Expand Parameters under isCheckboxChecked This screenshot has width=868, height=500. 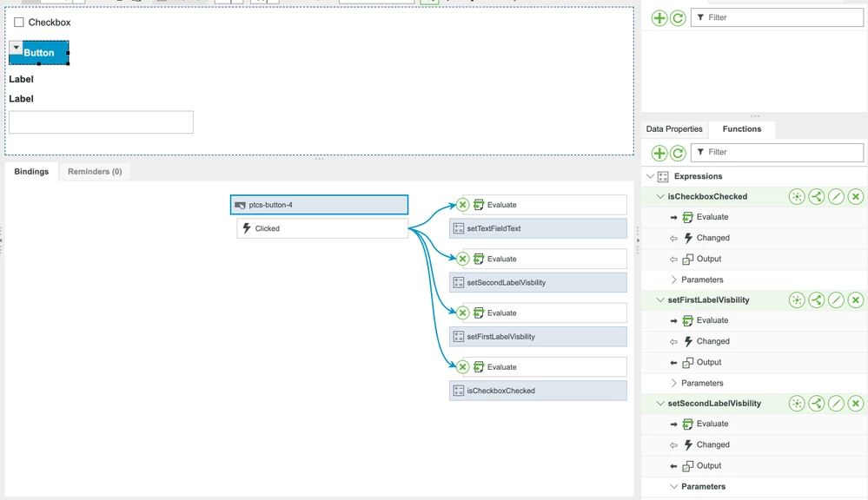point(673,280)
